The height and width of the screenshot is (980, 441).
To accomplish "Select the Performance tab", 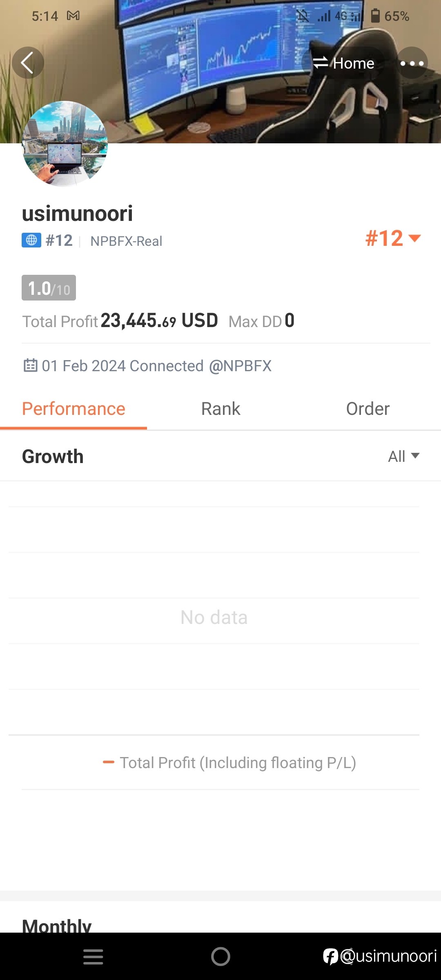I will click(x=73, y=409).
